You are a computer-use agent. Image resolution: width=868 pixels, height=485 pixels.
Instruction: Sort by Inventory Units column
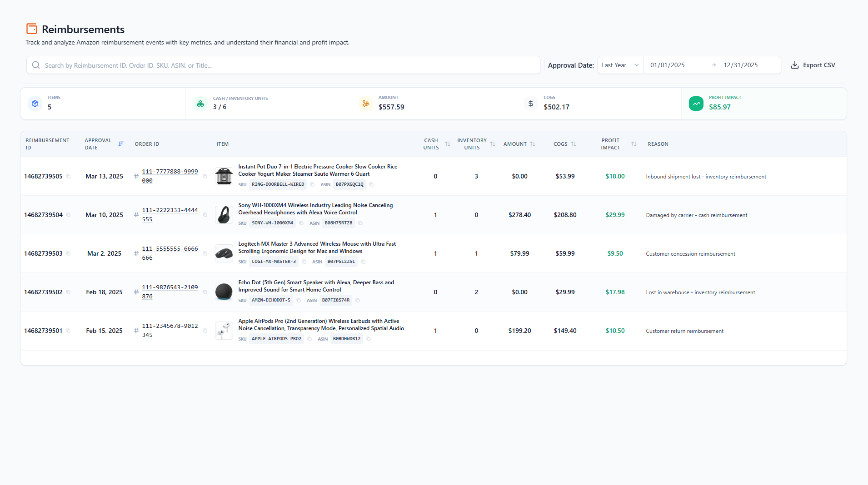[493, 144]
